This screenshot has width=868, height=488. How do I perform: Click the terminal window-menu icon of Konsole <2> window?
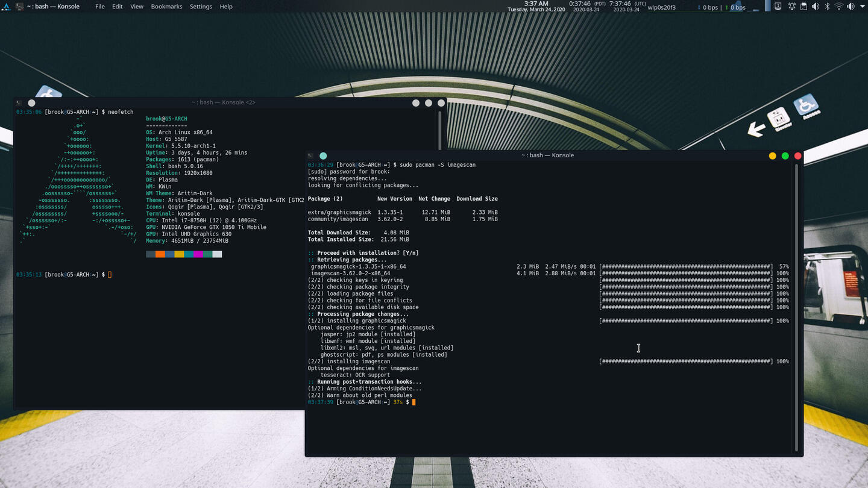coord(19,103)
